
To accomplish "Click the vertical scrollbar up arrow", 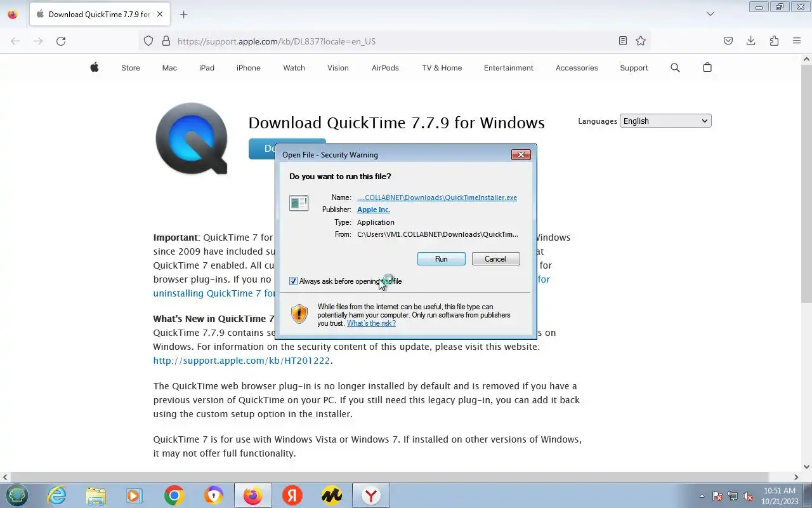I will click(x=806, y=59).
